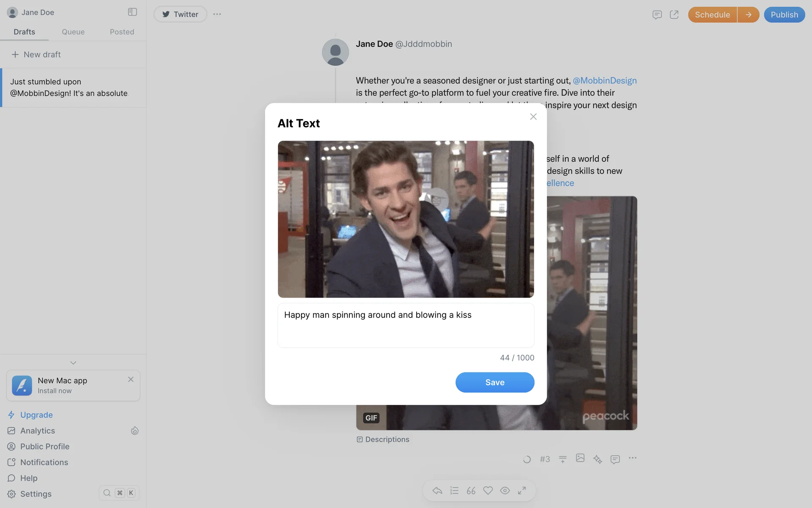Switch to the Posted tab

(x=122, y=32)
